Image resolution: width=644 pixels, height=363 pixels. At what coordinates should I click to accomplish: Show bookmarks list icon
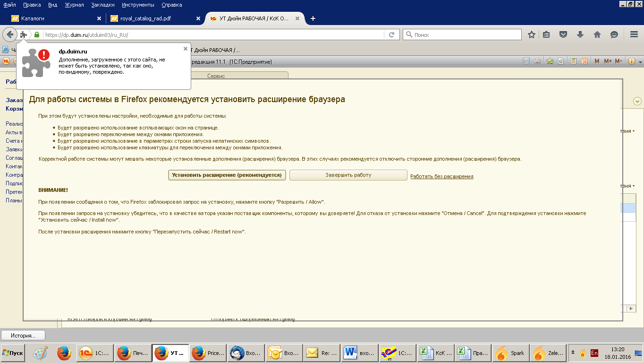(x=547, y=35)
